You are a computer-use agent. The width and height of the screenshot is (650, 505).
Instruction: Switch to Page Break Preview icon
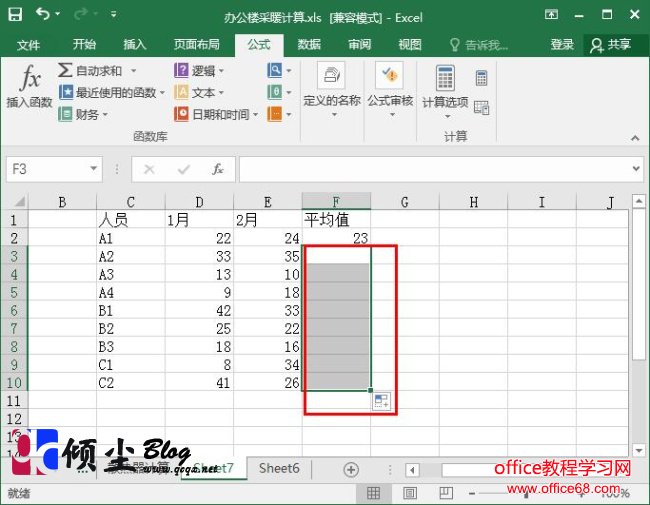pyautogui.click(x=446, y=493)
